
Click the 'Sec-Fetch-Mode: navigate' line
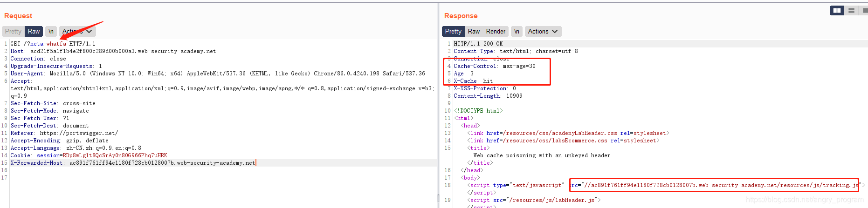tap(50, 111)
